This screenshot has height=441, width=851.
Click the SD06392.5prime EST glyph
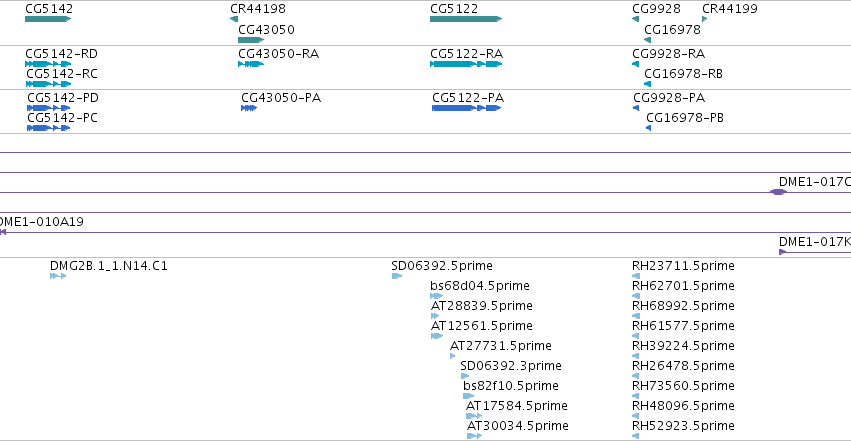tap(397, 276)
